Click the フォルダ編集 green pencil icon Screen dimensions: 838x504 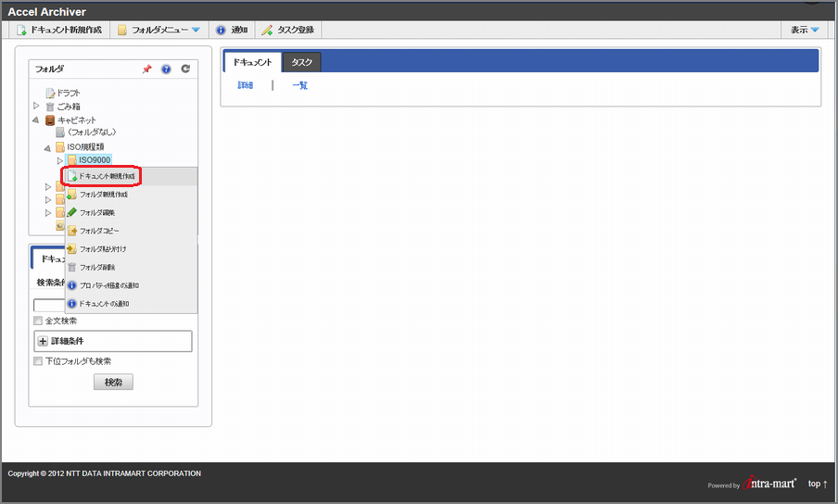(x=71, y=212)
